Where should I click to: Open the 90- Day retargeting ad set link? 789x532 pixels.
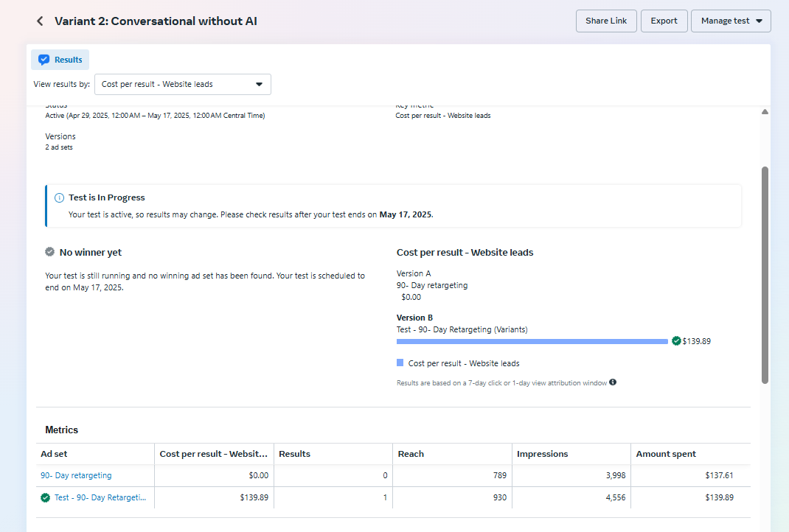(x=76, y=475)
